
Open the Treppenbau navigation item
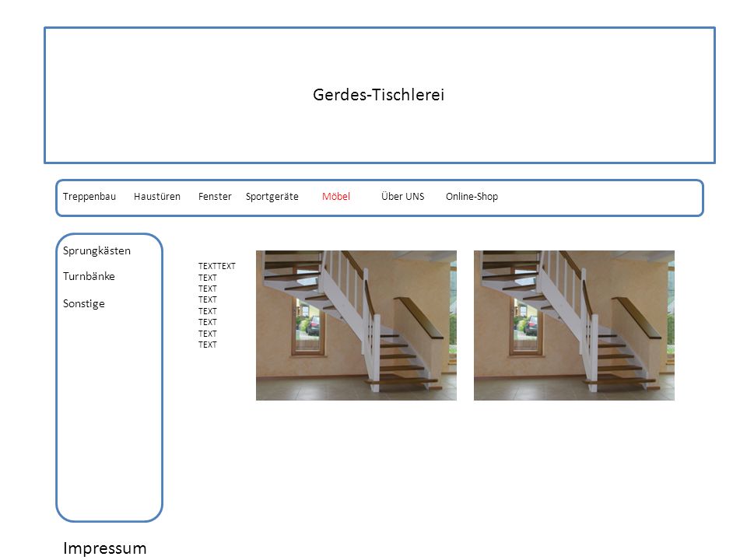tap(89, 197)
